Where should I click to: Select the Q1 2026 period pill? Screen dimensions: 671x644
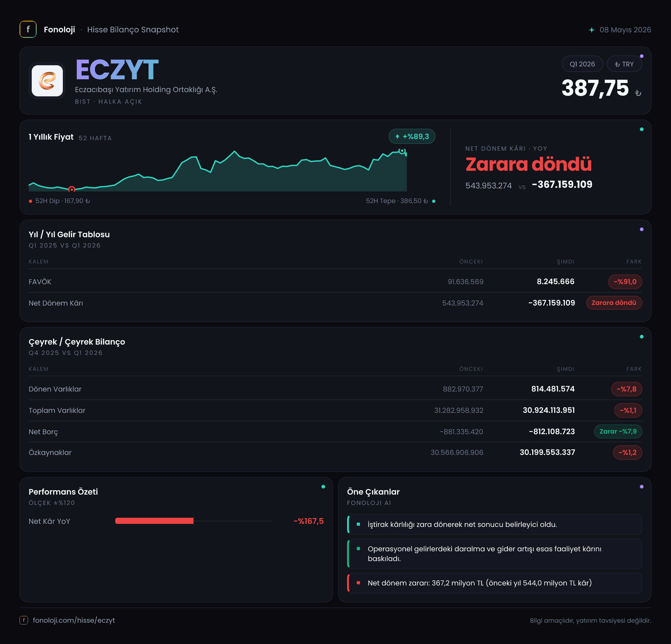(582, 64)
